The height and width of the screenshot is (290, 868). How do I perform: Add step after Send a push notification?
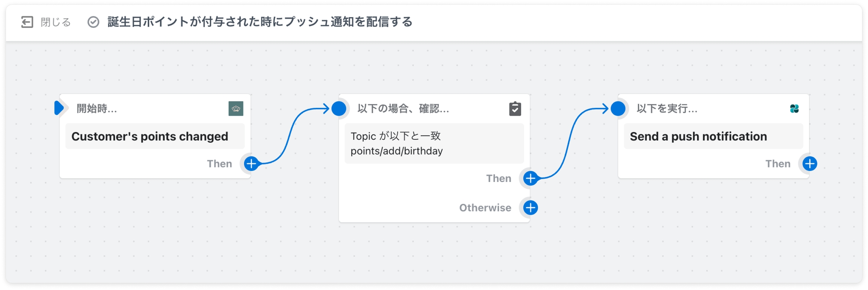[810, 163]
